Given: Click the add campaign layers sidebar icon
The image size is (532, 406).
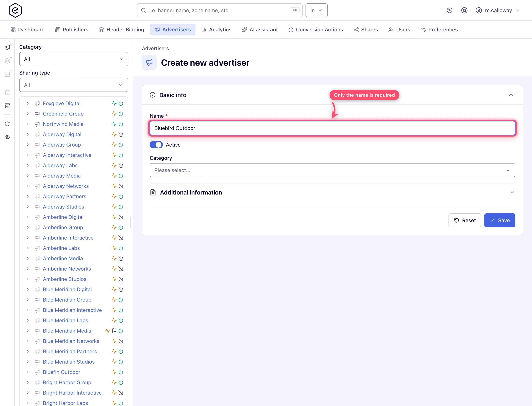Looking at the screenshot, I should click(x=8, y=60).
